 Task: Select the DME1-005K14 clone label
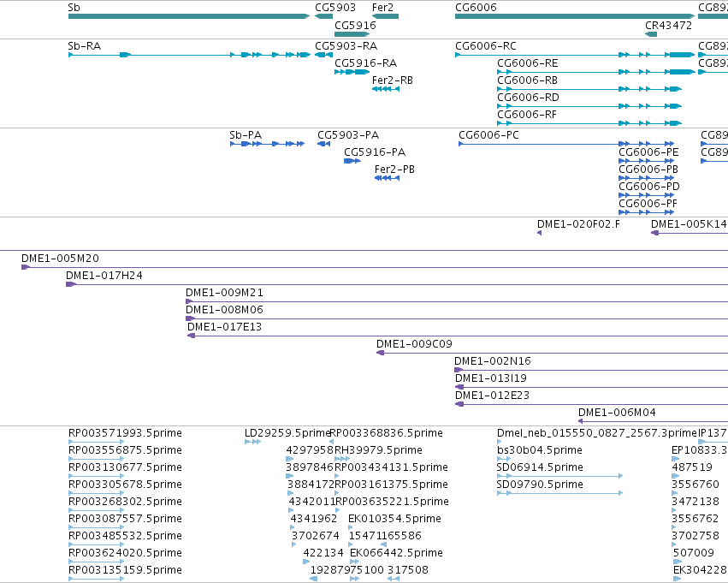(689, 224)
